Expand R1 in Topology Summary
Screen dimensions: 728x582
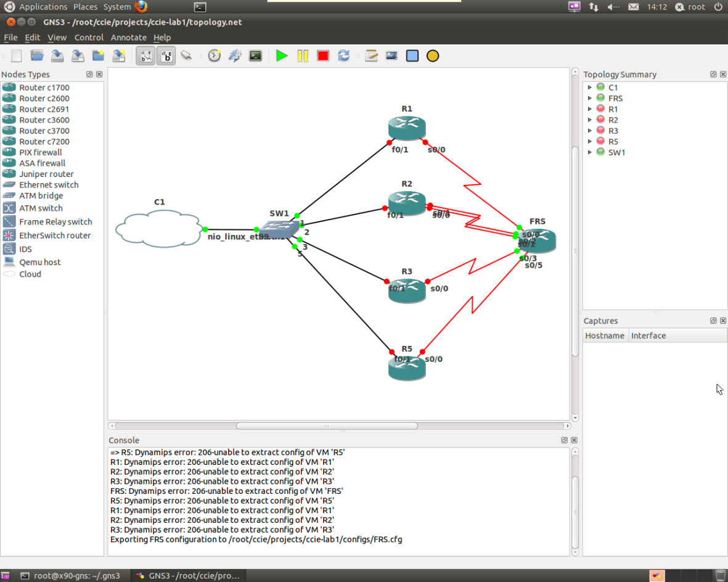(590, 109)
